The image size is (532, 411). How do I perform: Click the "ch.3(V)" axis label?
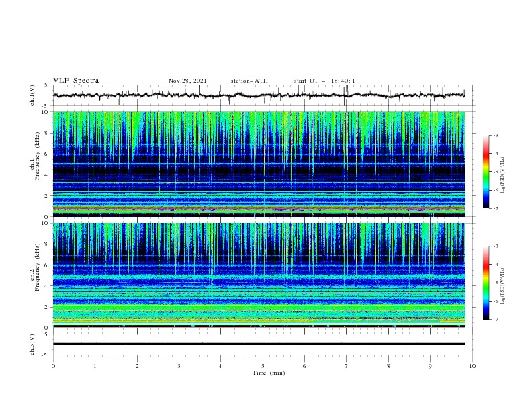(32, 345)
